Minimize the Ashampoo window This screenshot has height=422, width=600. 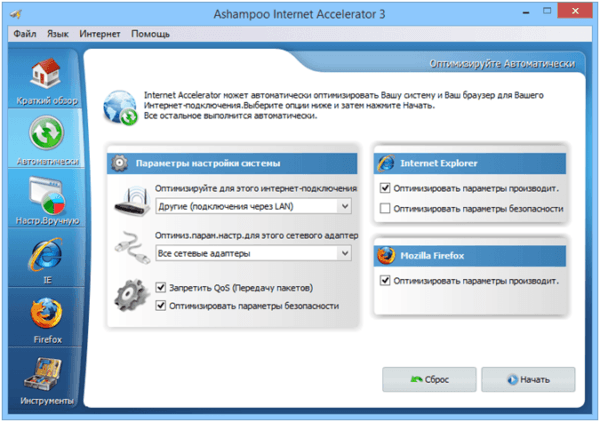pos(526,13)
